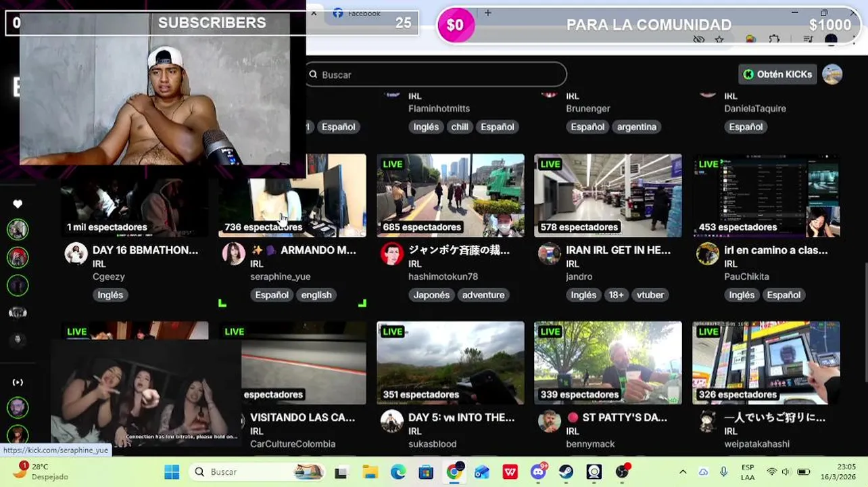Bookmark this page with the star icon
Screen dimensions: 868x487
tap(719, 40)
